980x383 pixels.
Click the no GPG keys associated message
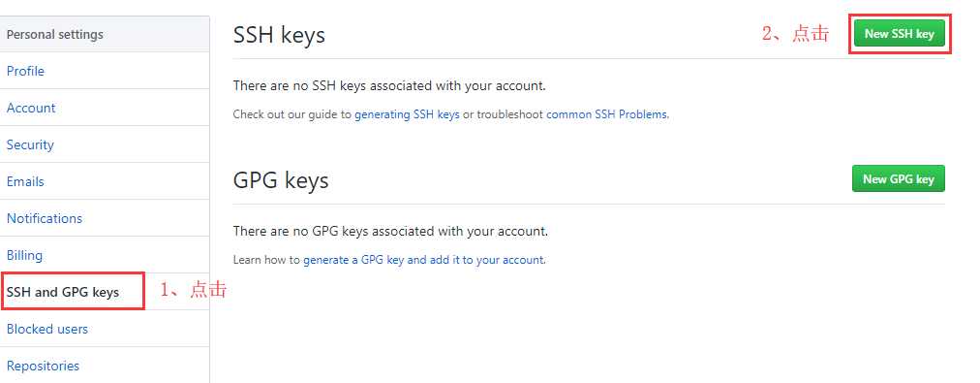[390, 231]
